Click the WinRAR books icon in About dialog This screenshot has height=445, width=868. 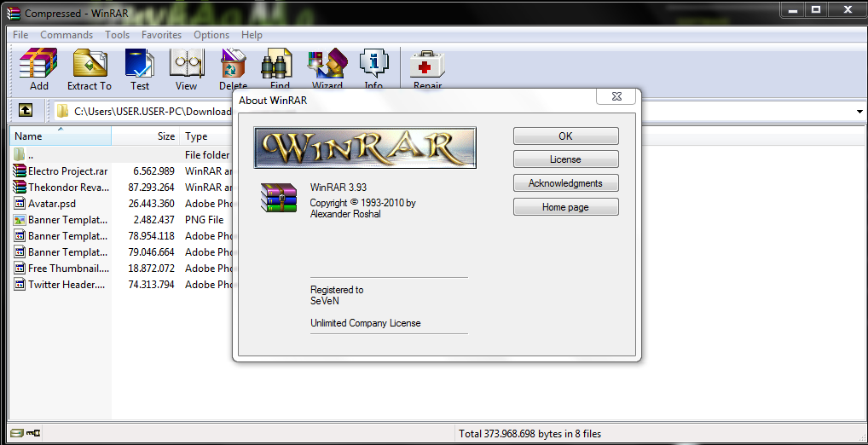click(279, 197)
